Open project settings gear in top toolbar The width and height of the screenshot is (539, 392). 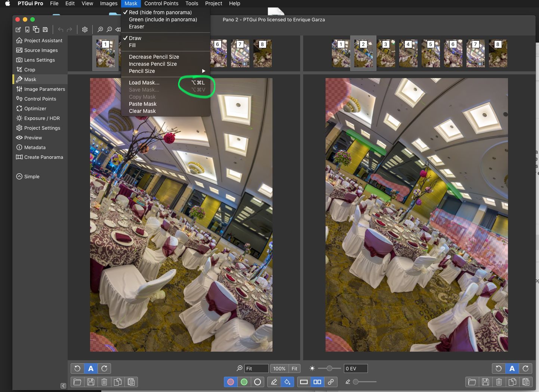[85, 30]
